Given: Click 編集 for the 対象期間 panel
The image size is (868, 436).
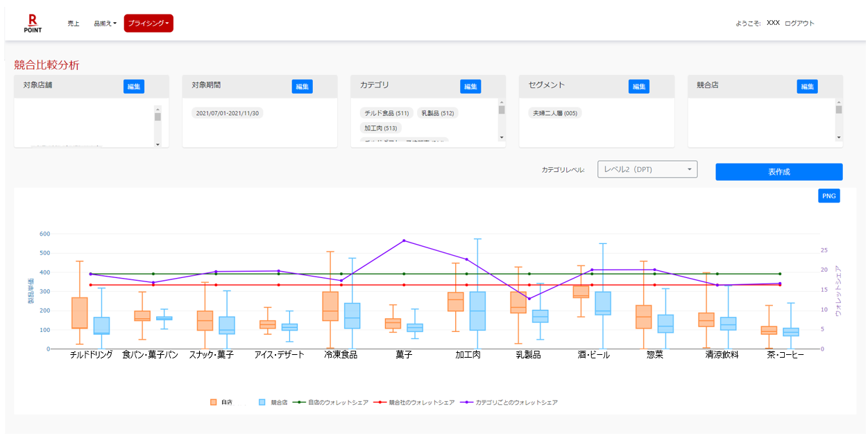Looking at the screenshot, I should click(302, 87).
